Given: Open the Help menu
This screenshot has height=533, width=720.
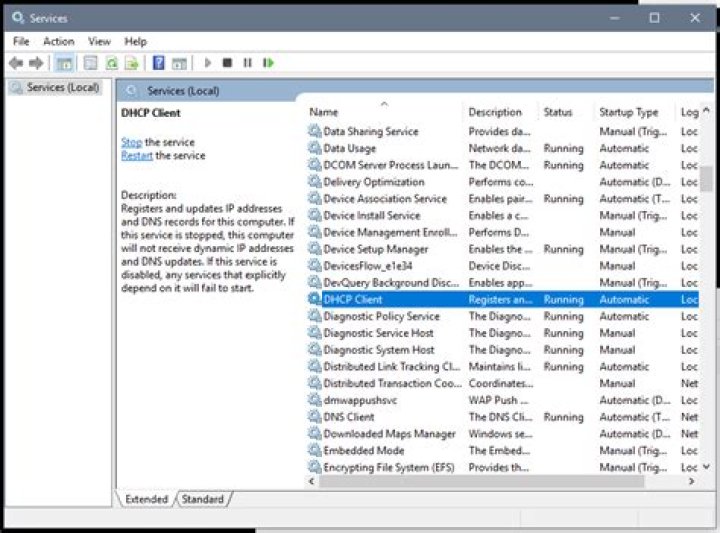Looking at the screenshot, I should point(135,41).
